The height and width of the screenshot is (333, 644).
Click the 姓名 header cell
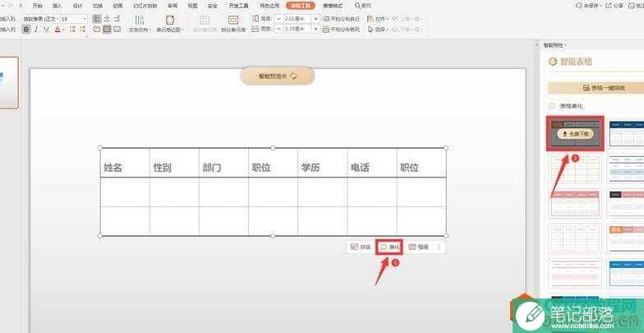click(125, 163)
